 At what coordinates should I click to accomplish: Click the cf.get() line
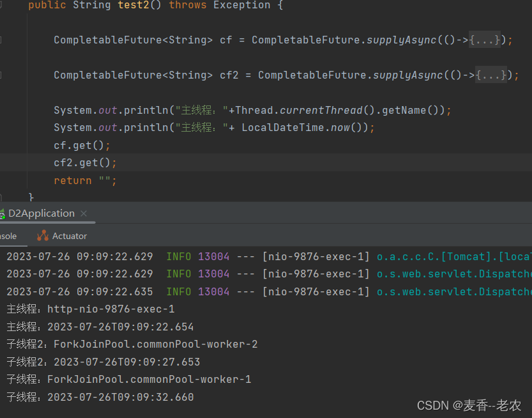pyautogui.click(x=82, y=145)
